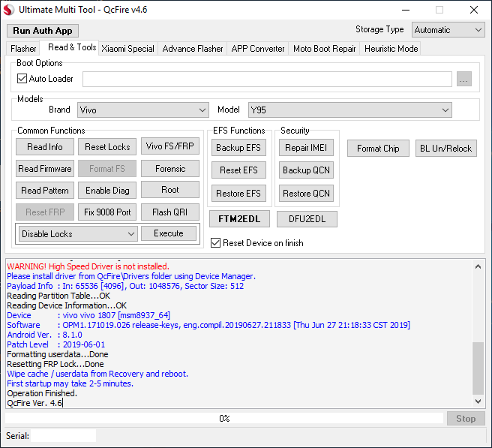Click the Reset EFS button
The image size is (492, 448).
tap(238, 170)
